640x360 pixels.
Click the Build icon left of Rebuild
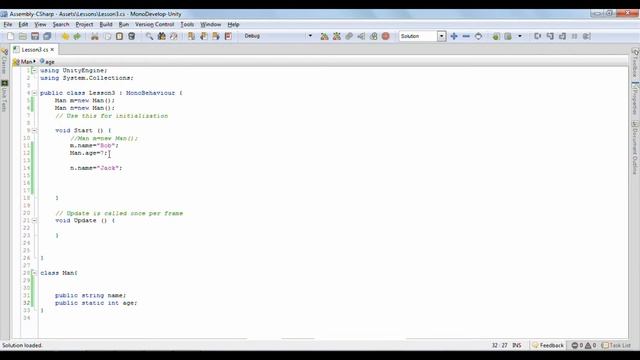click(x=324, y=36)
